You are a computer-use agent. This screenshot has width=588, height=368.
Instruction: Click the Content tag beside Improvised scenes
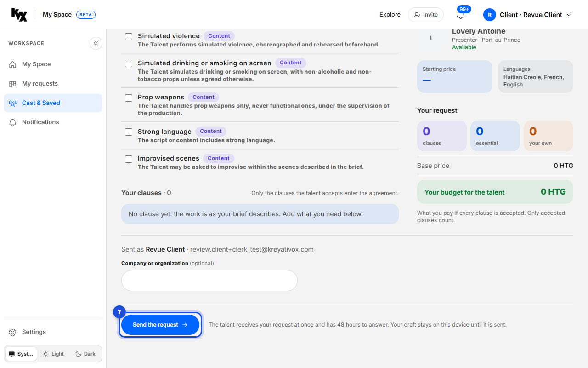coord(219,158)
